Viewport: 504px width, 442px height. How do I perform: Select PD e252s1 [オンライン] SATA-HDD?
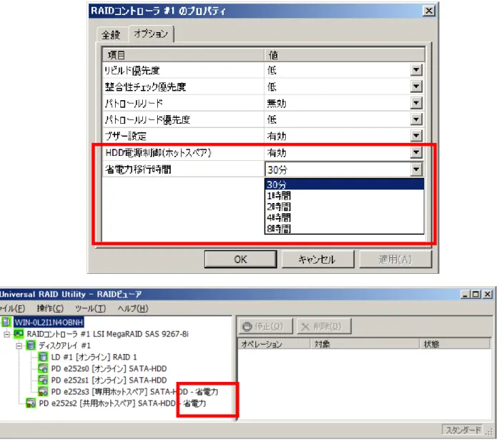point(109,380)
